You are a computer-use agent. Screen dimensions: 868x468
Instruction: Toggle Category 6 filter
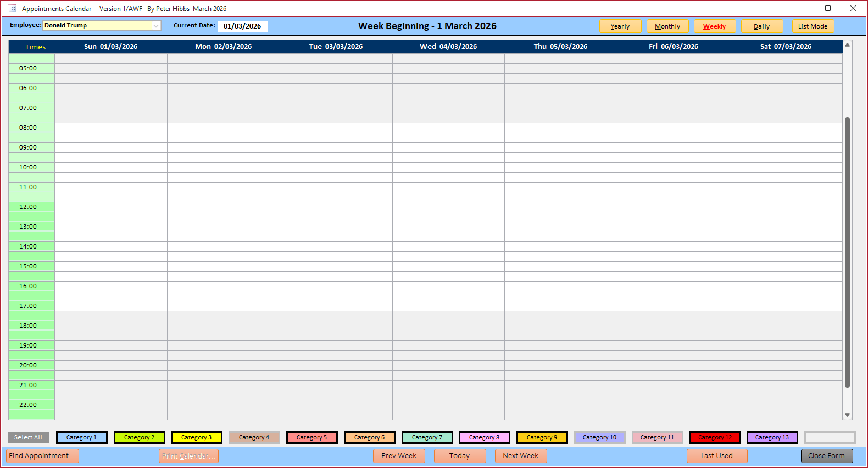370,437
